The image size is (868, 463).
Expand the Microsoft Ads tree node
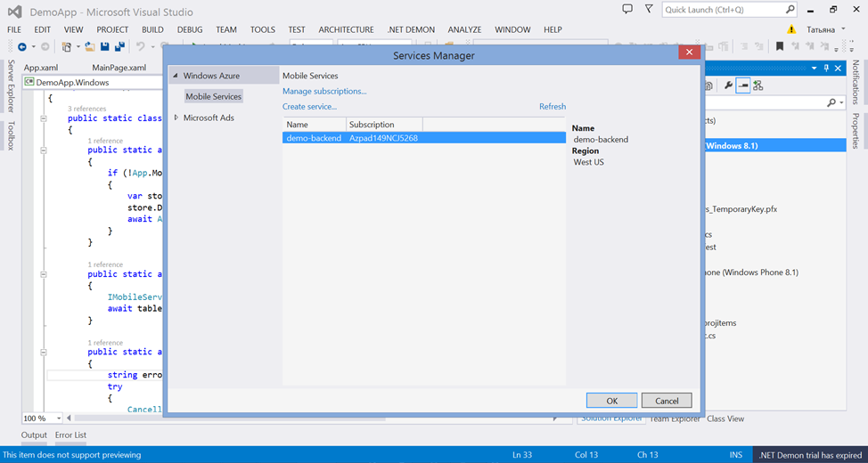[176, 118]
